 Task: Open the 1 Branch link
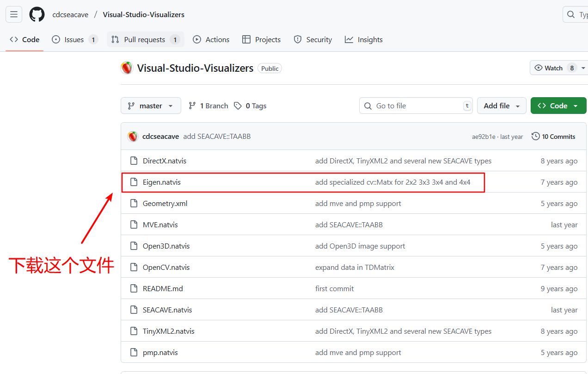click(208, 106)
